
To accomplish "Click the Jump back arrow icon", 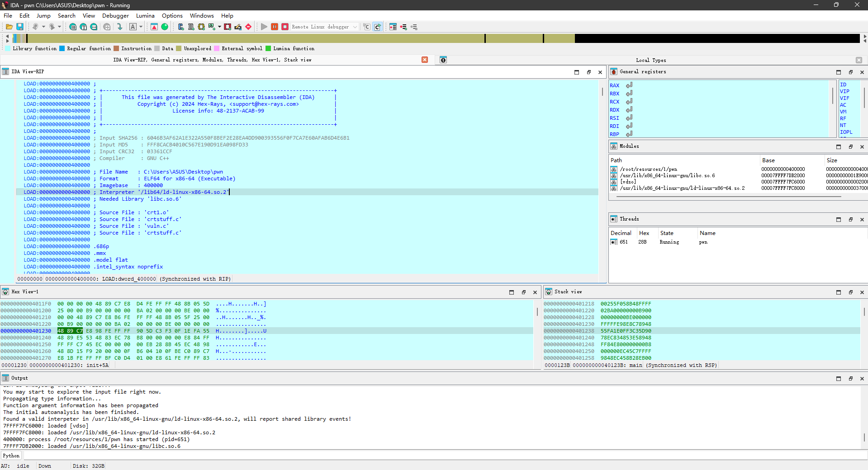I will pyautogui.click(x=35, y=27).
